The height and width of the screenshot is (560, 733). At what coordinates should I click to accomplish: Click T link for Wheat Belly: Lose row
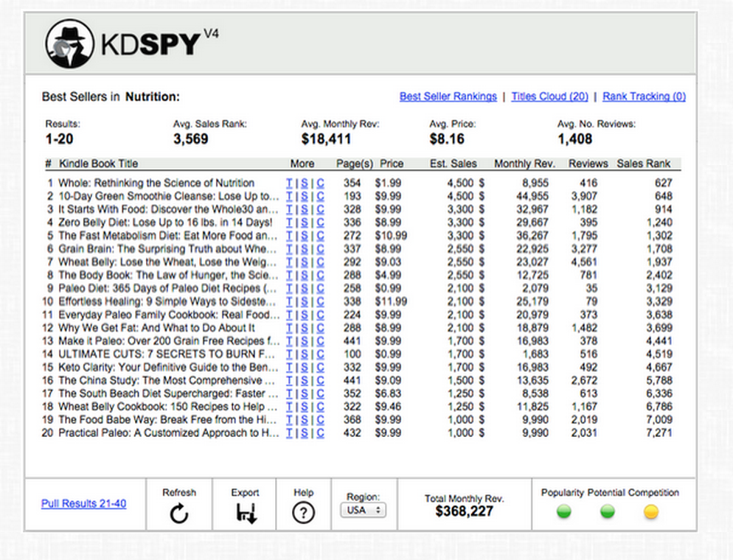289,262
